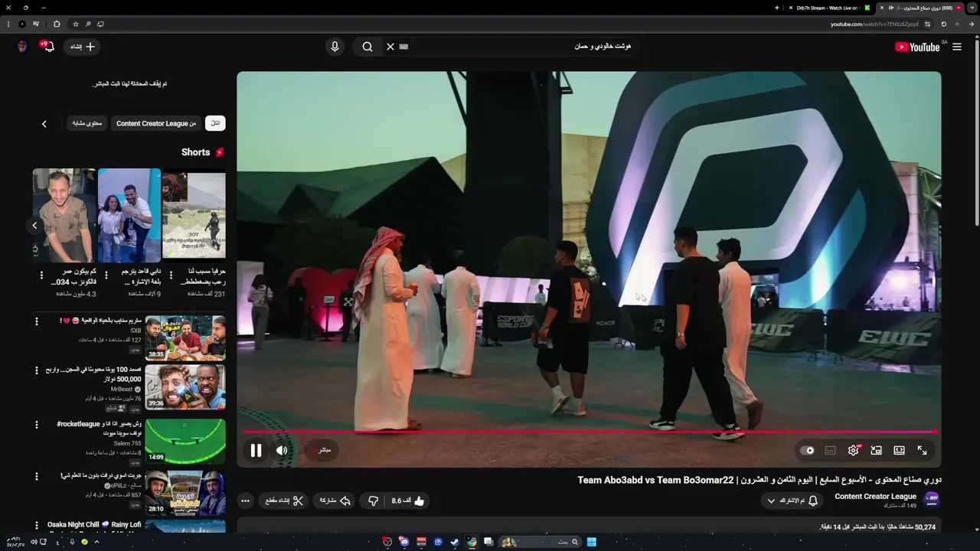Go to YouTube home via the logo
The width and height of the screenshot is (980, 551).
pos(917,47)
